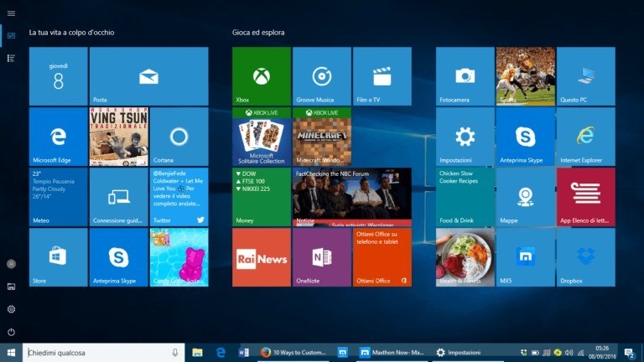644x362 pixels.
Task: Open Minecraft Windows 10 tile
Action: [322, 137]
